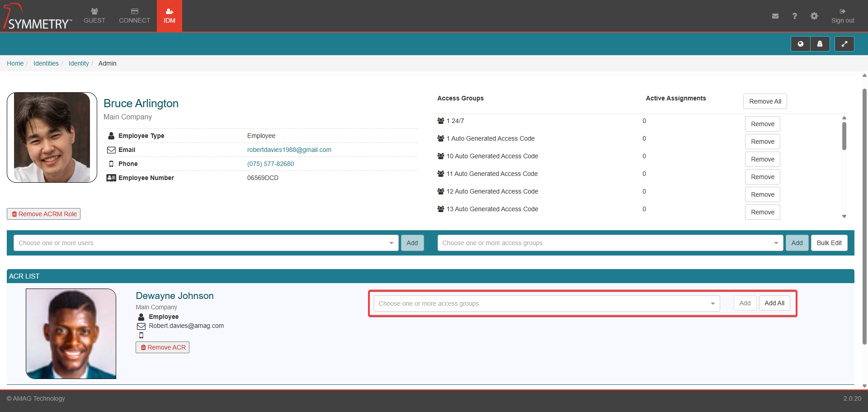Screen dimensions: 868x412
Task: Click the Symmetry logo
Action: click(38, 17)
